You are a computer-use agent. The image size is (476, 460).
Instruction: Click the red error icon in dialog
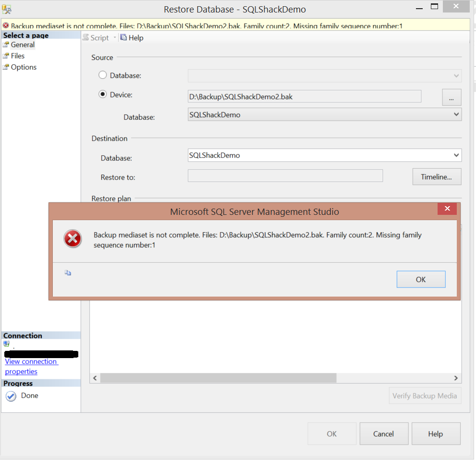(x=73, y=239)
